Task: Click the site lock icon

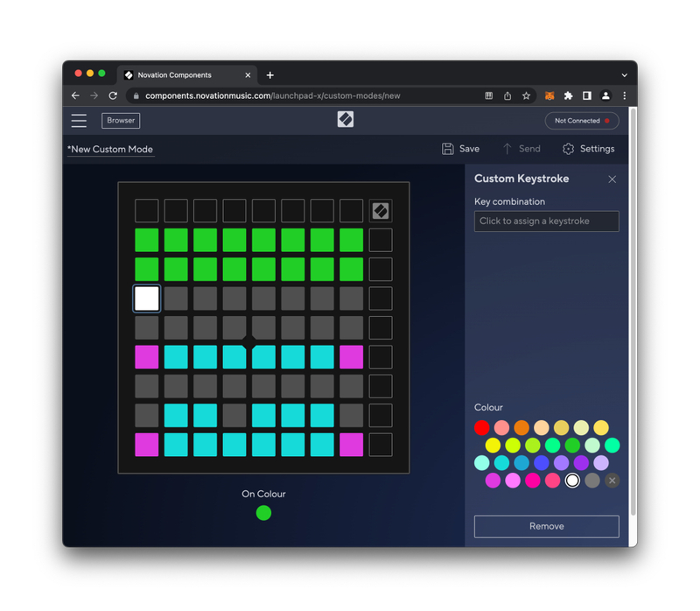Action: click(x=136, y=95)
